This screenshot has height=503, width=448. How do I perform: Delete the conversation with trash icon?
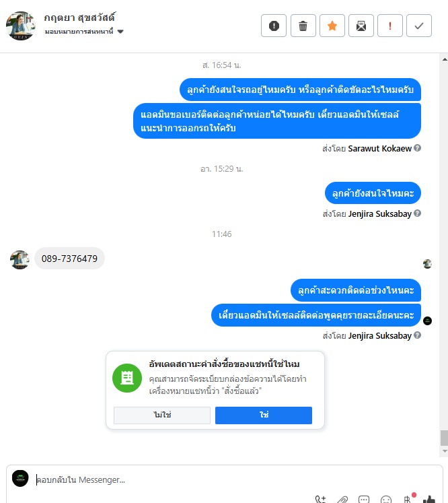(x=303, y=26)
